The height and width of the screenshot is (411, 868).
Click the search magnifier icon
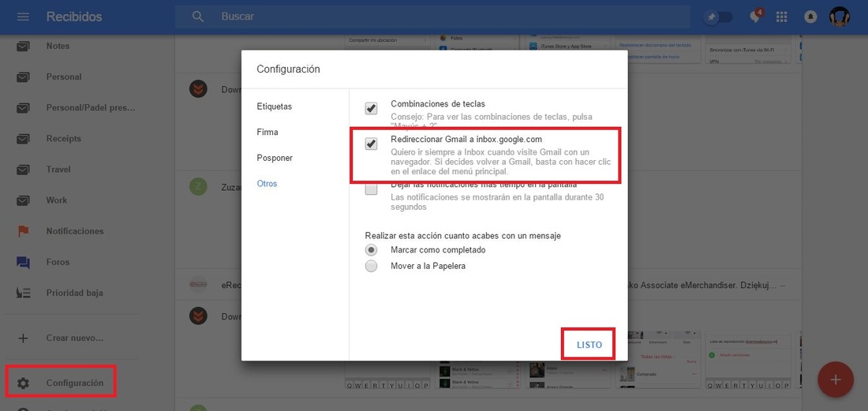[x=198, y=17]
